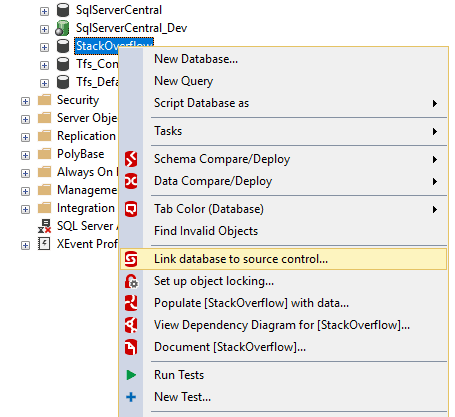Click the Populate with data icon
This screenshot has height=417, width=455.
[131, 303]
